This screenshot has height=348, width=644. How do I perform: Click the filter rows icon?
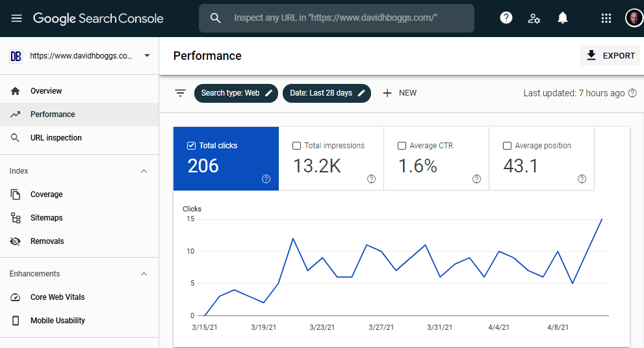180,93
